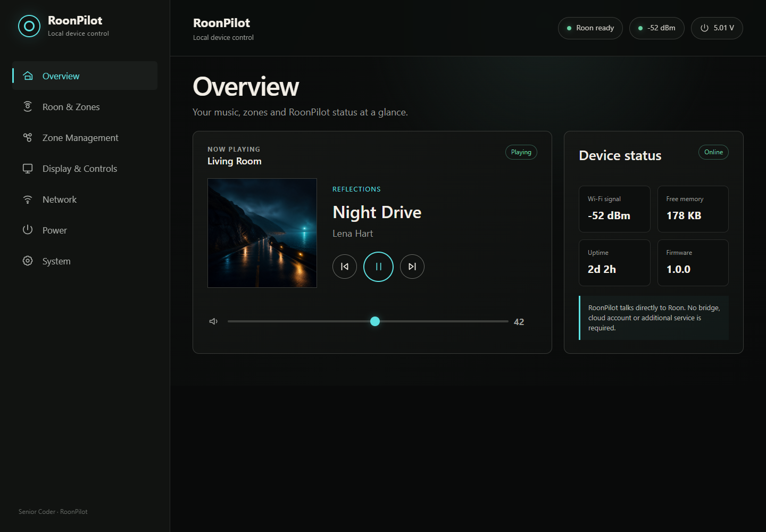Pause playback of Night Drive

pyautogui.click(x=378, y=267)
